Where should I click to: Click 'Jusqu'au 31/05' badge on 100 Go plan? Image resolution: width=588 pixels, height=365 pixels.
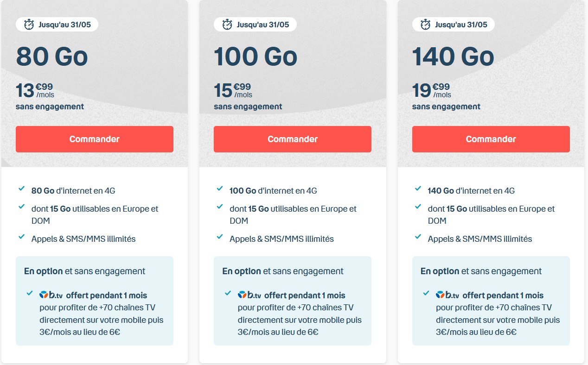(255, 25)
